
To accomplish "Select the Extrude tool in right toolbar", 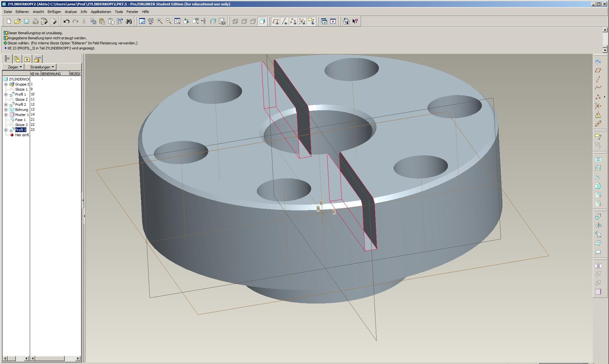I will click(598, 217).
